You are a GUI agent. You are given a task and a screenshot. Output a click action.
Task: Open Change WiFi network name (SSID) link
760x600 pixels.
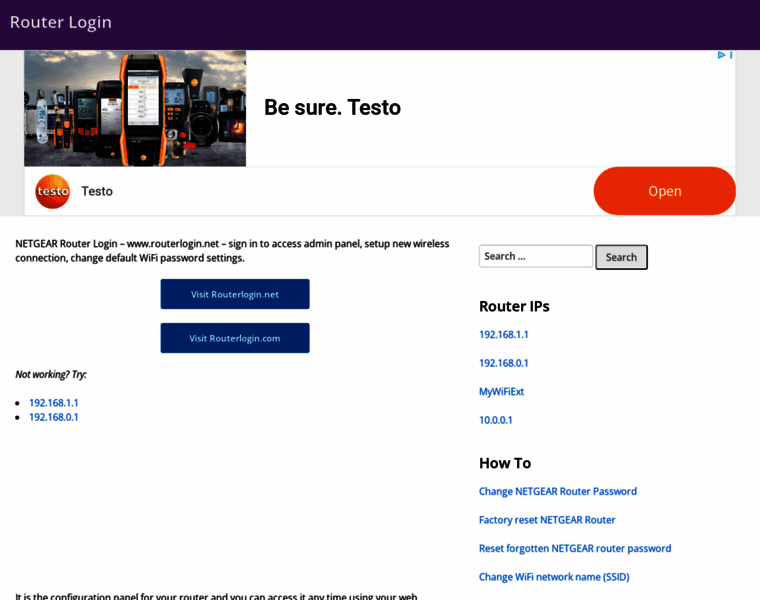coord(554,577)
